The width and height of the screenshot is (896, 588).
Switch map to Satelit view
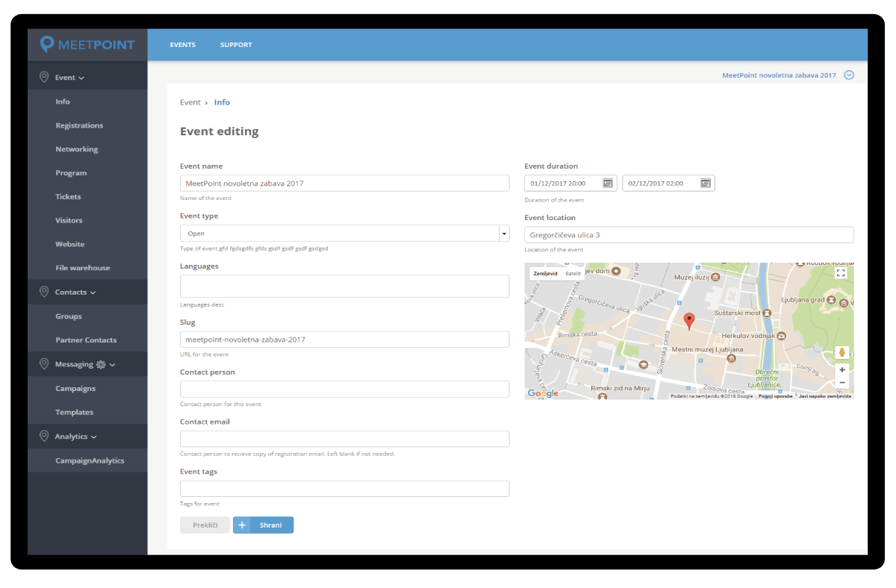pyautogui.click(x=573, y=274)
